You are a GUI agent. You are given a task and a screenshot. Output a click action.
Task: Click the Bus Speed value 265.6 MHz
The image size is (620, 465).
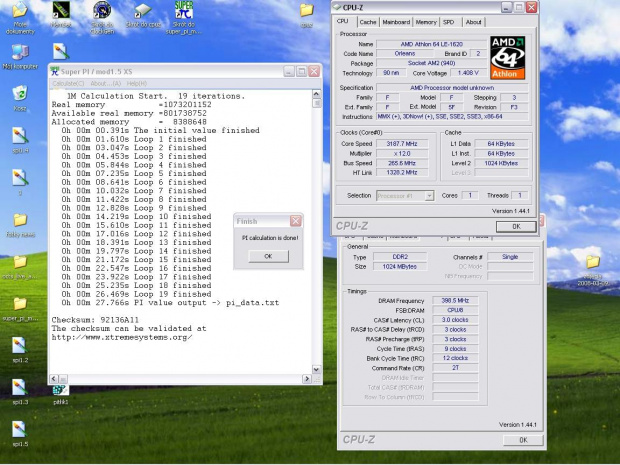[402, 163]
